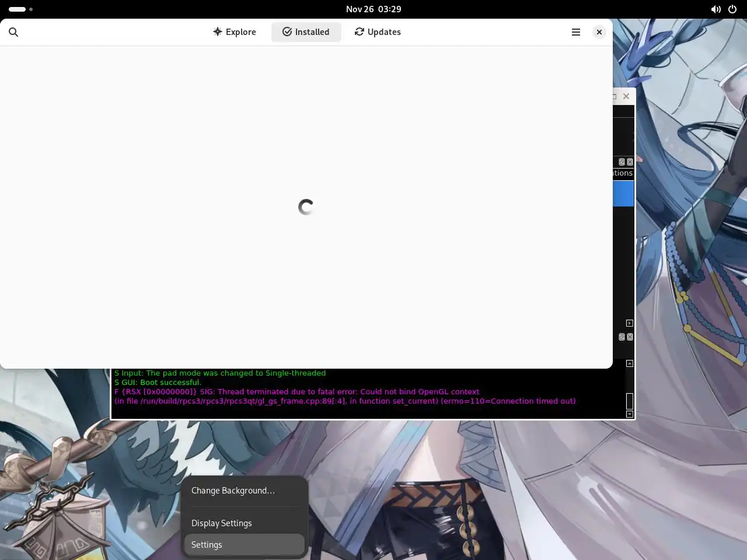The image size is (747, 560).
Task: Close the upper RPCS3 dock panel
Action: (x=630, y=162)
